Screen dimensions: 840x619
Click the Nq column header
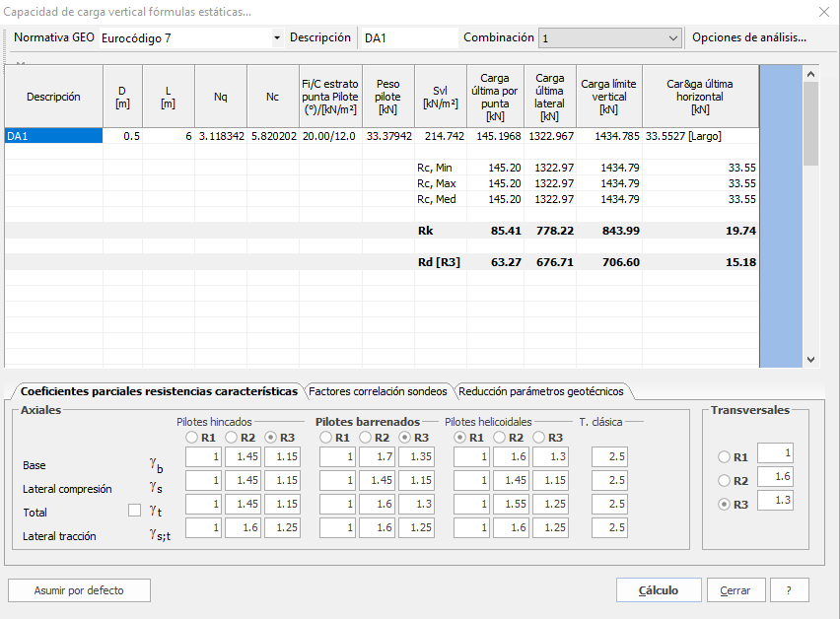pyautogui.click(x=221, y=97)
